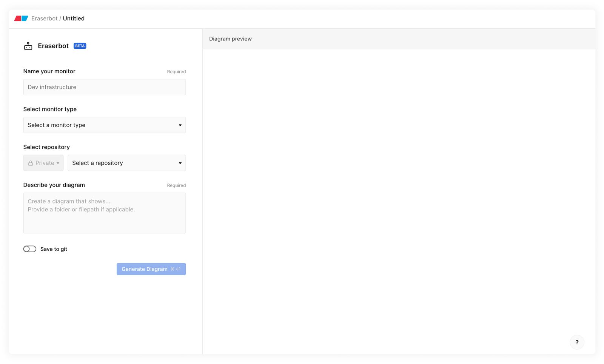Click the Eraserbot heading text
This screenshot has height=364, width=604.
click(x=53, y=46)
